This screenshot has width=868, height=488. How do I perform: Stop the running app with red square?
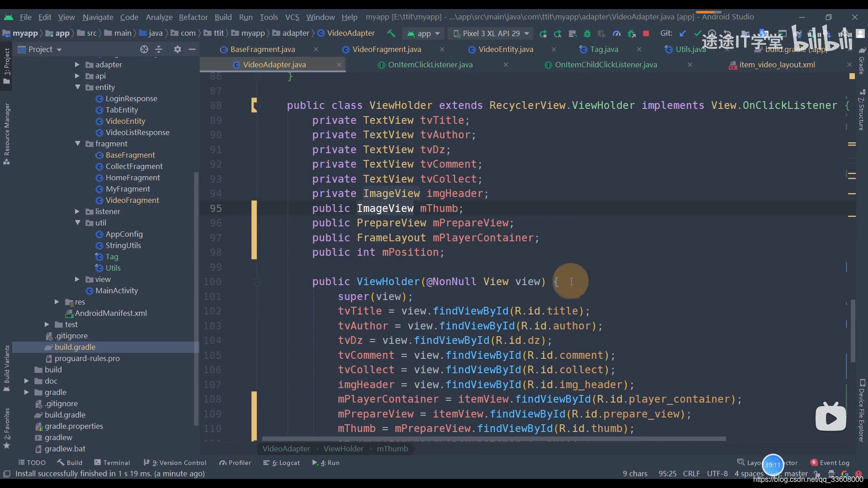646,33
